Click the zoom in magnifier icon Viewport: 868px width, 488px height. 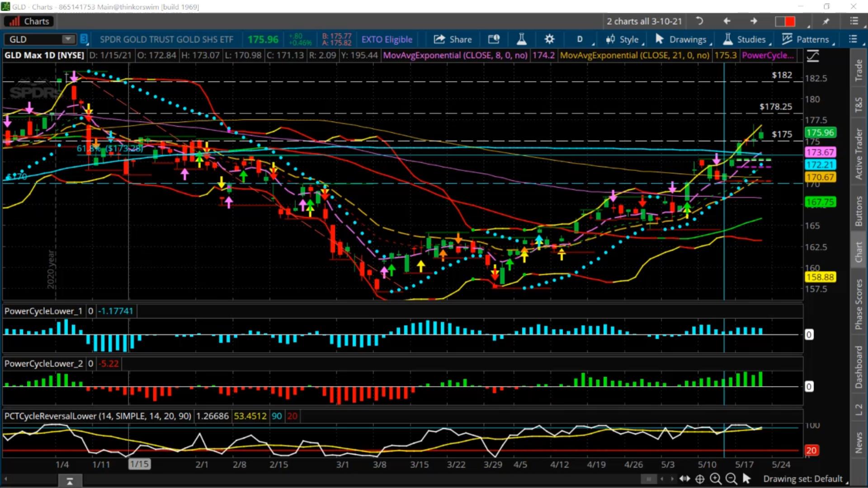point(716,479)
